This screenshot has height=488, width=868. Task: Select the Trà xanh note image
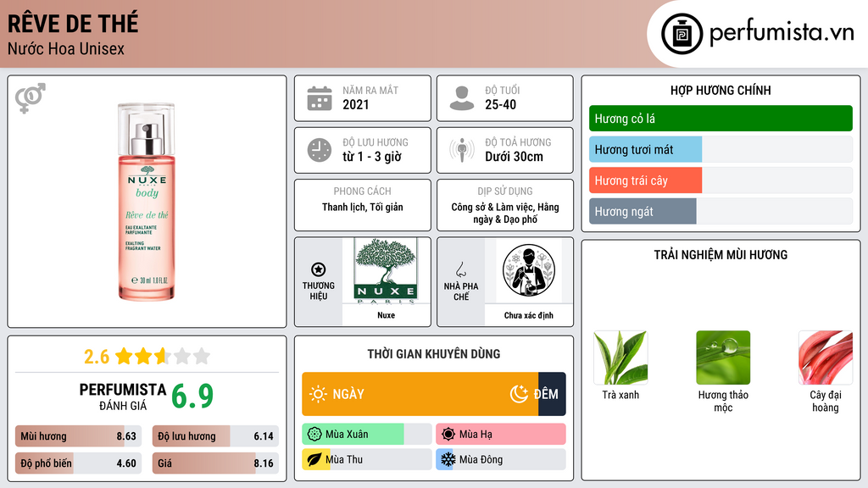[620, 358]
